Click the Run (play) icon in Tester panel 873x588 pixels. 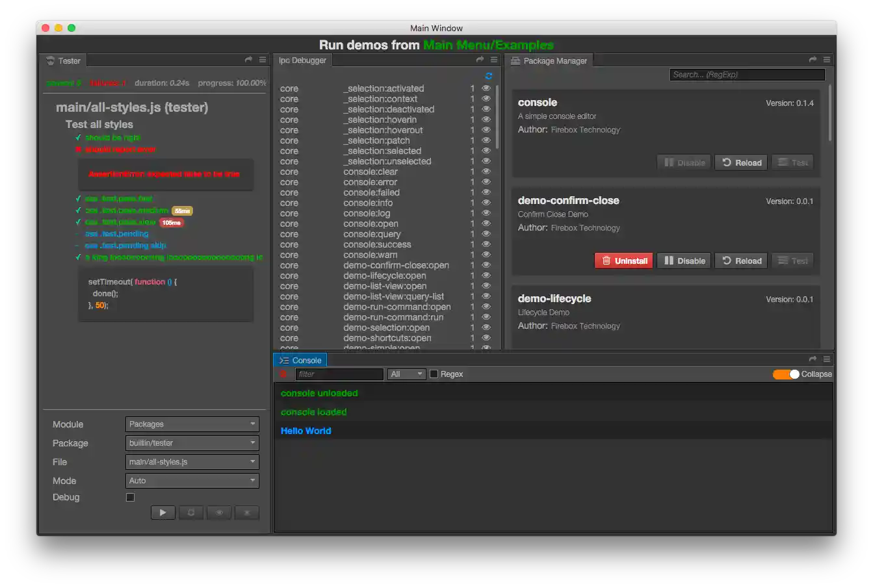163,513
